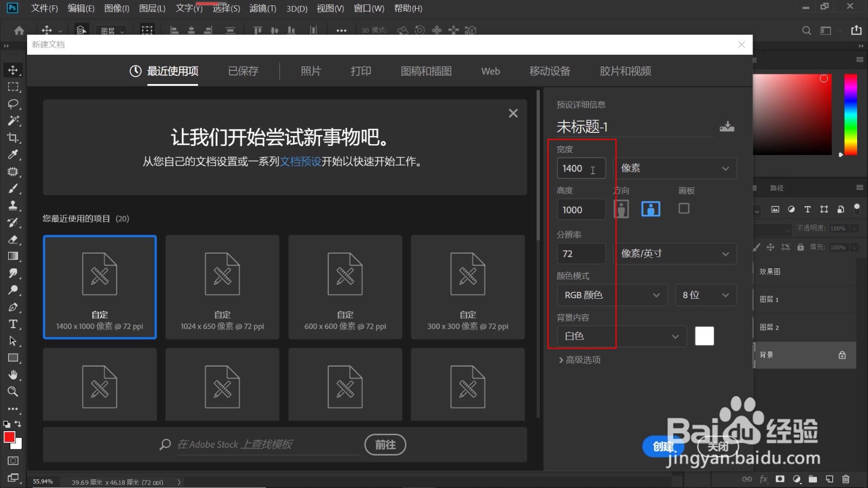Open the width unit dropdown
Image resolution: width=868 pixels, height=488 pixels.
tap(675, 168)
